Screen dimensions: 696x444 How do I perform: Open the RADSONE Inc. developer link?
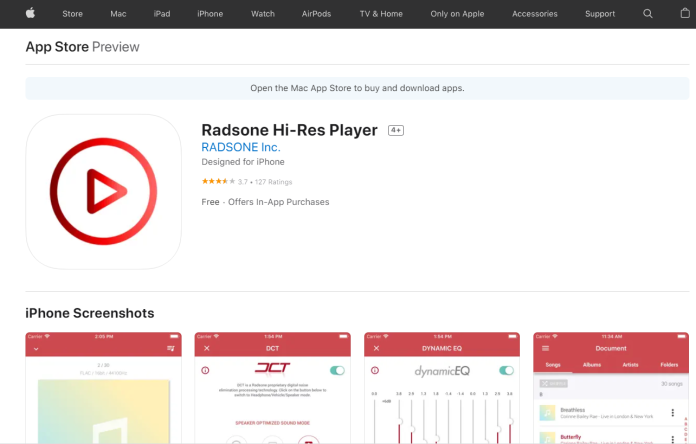241,147
